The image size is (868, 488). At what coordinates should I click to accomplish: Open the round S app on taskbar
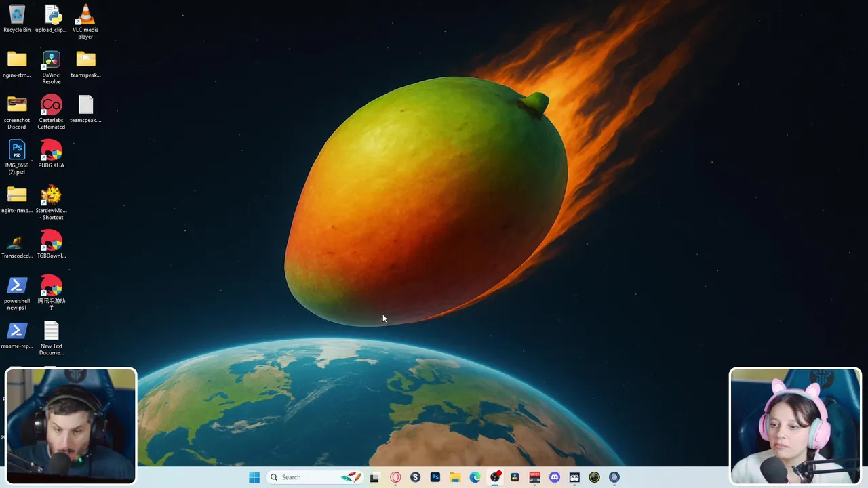tap(415, 477)
